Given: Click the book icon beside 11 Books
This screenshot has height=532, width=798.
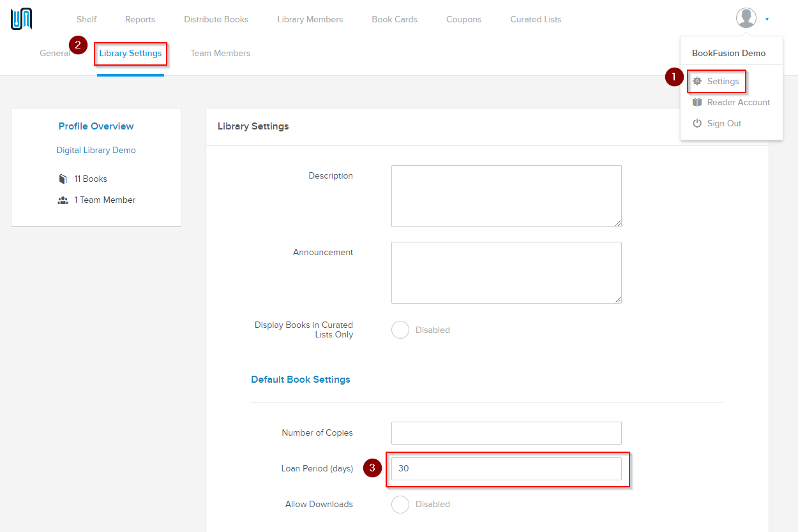Looking at the screenshot, I should [63, 179].
